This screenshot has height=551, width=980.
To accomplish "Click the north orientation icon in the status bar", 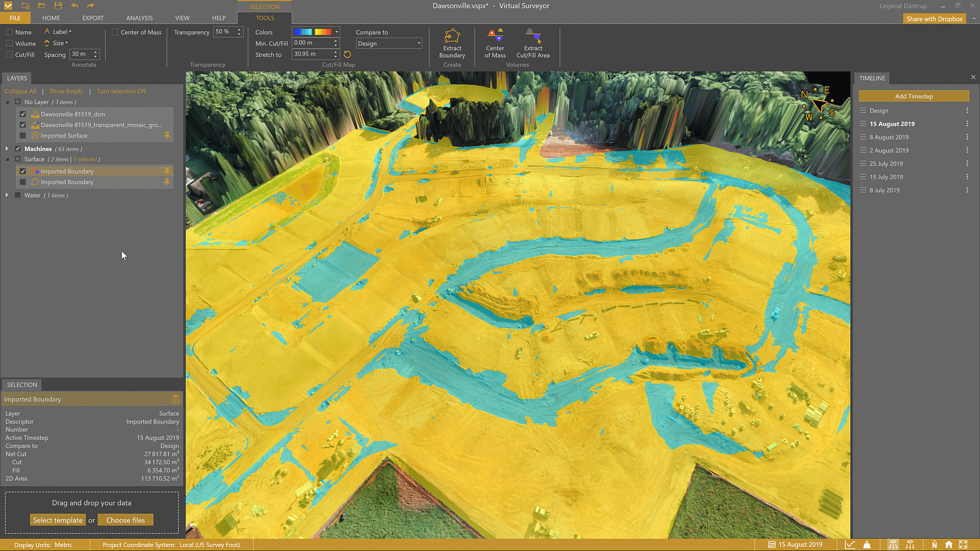I will coord(934,545).
